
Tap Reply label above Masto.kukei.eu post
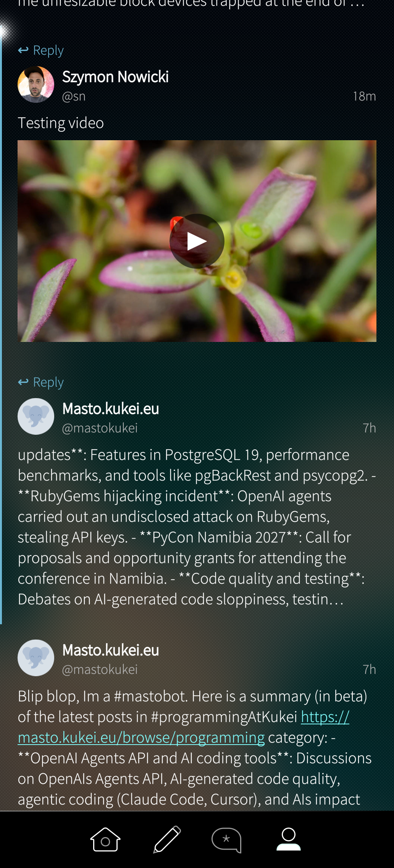(48, 382)
